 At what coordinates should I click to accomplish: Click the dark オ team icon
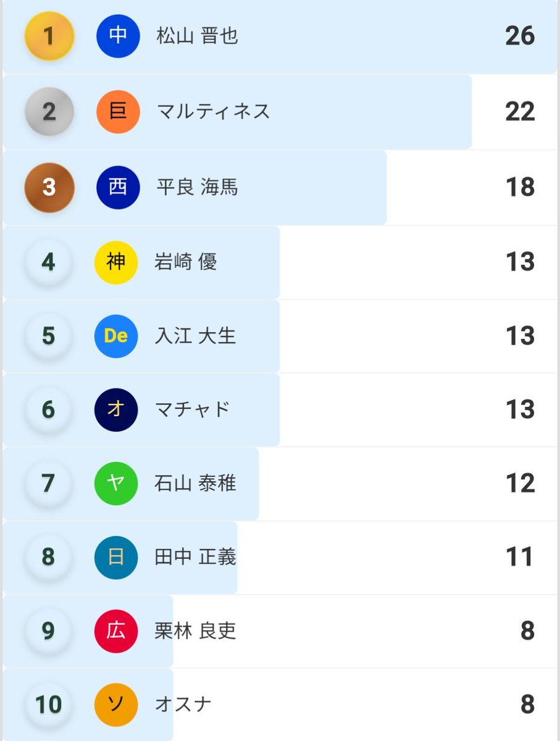pos(115,409)
